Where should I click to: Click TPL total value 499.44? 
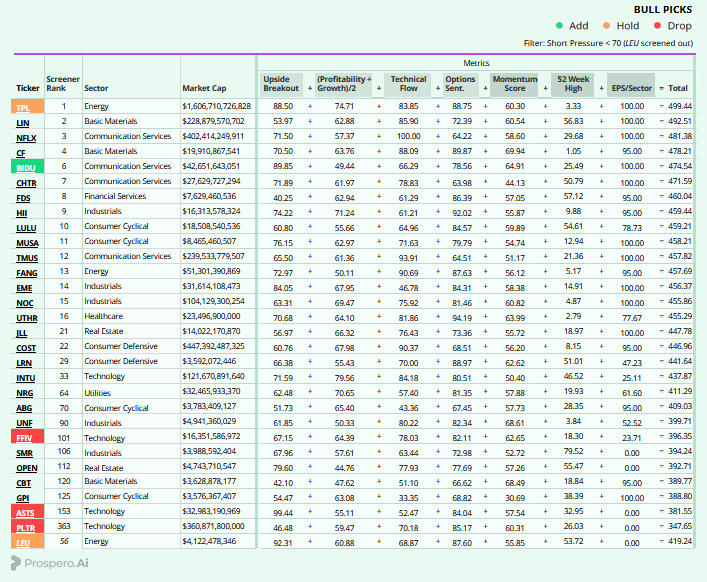(680, 106)
